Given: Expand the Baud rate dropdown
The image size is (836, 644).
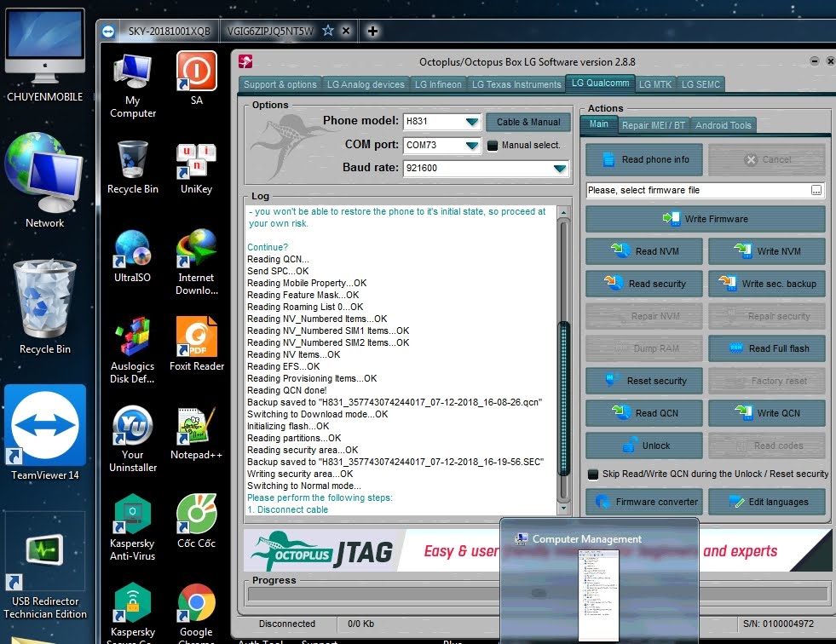Looking at the screenshot, I should pyautogui.click(x=559, y=169).
